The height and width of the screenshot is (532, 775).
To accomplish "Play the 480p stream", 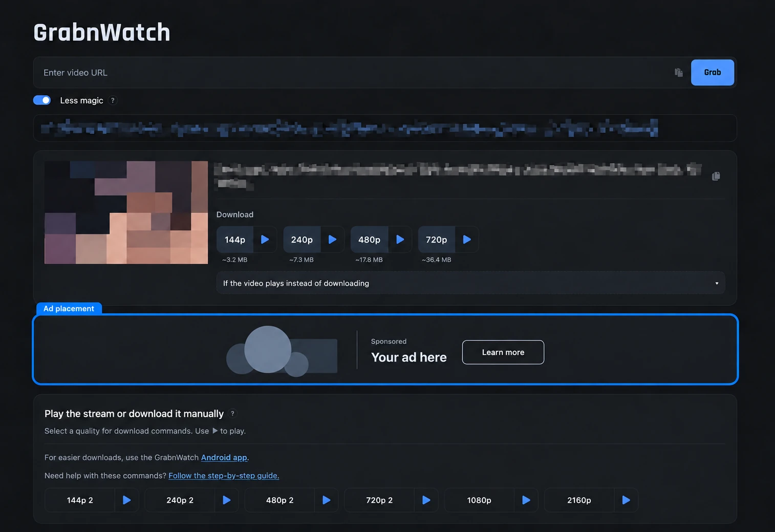I will [400, 240].
